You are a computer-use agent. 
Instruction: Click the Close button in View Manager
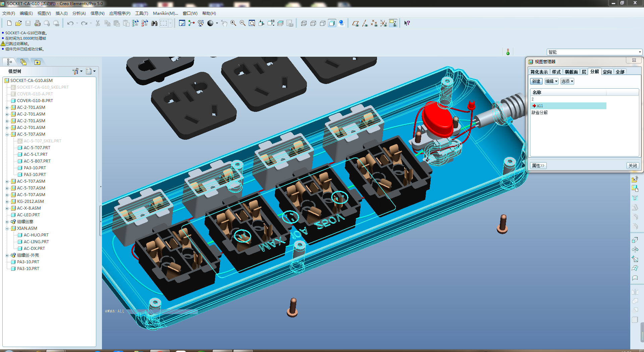(x=633, y=166)
